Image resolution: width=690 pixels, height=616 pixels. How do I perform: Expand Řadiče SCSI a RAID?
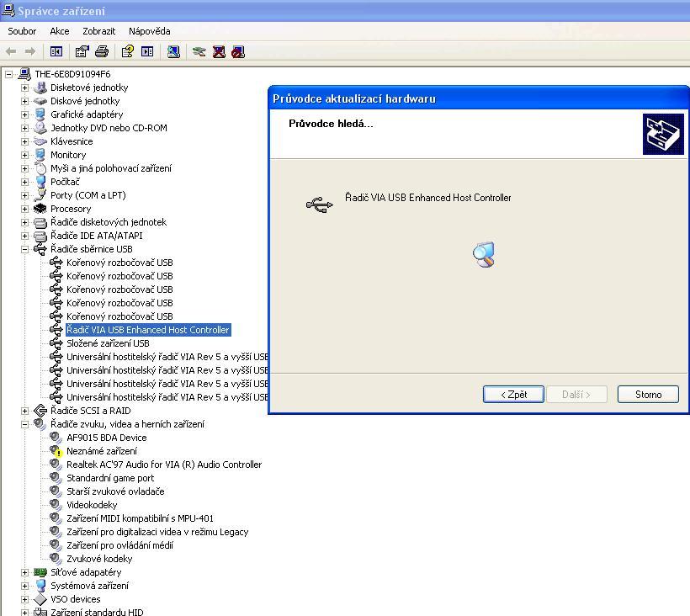point(24,411)
